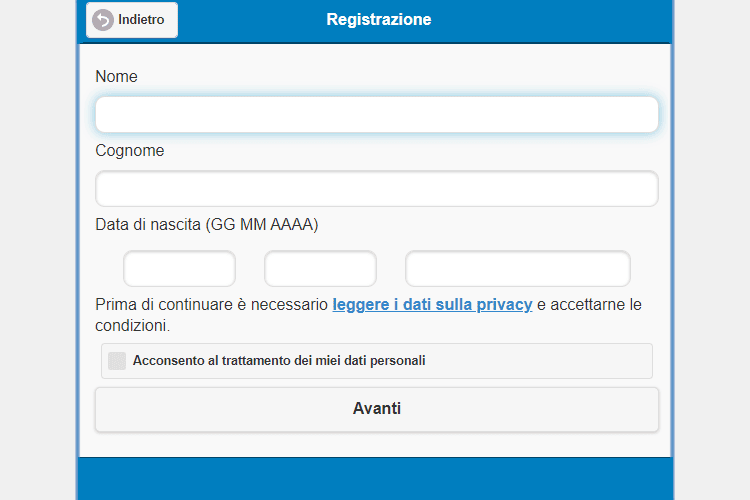The width and height of the screenshot is (750, 500).
Task: Select the month (MM) birth date box
Action: [x=320, y=269]
